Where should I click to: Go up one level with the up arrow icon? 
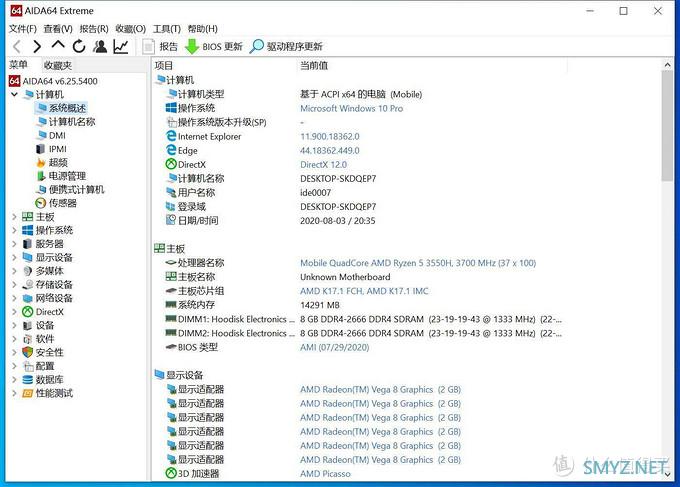point(58,45)
